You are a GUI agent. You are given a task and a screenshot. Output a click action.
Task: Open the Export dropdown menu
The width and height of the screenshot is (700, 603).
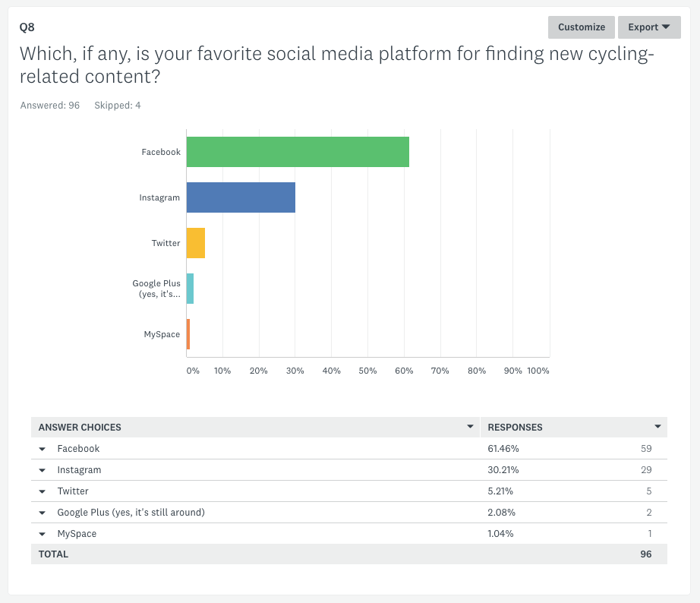point(648,27)
